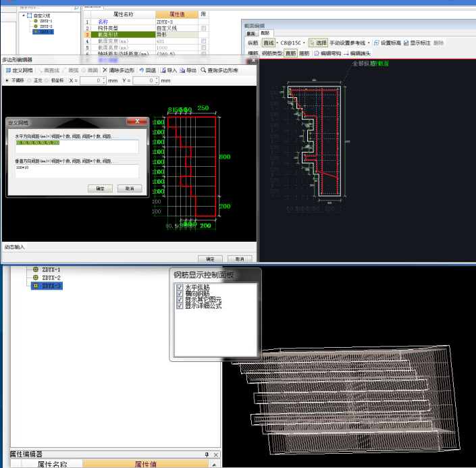The image size is (476, 468).
Task: Click 确定 in the 多边形编辑器
Action: point(210,259)
